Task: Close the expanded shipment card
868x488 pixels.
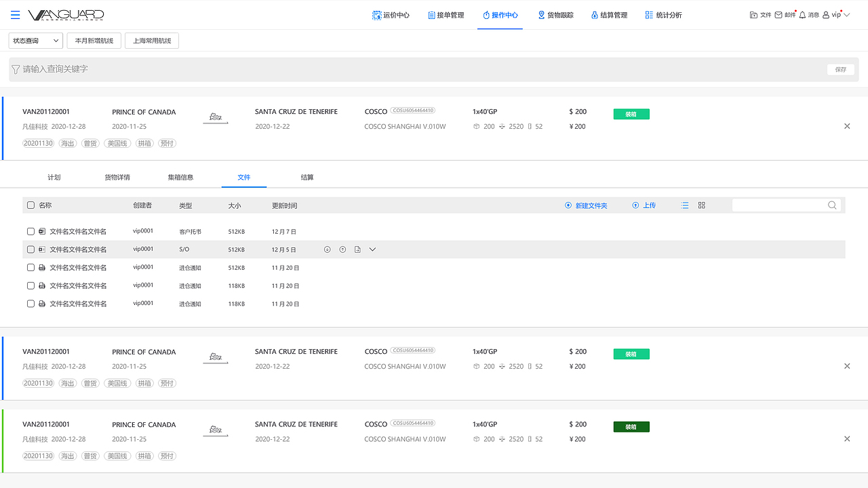Action: 847,126
